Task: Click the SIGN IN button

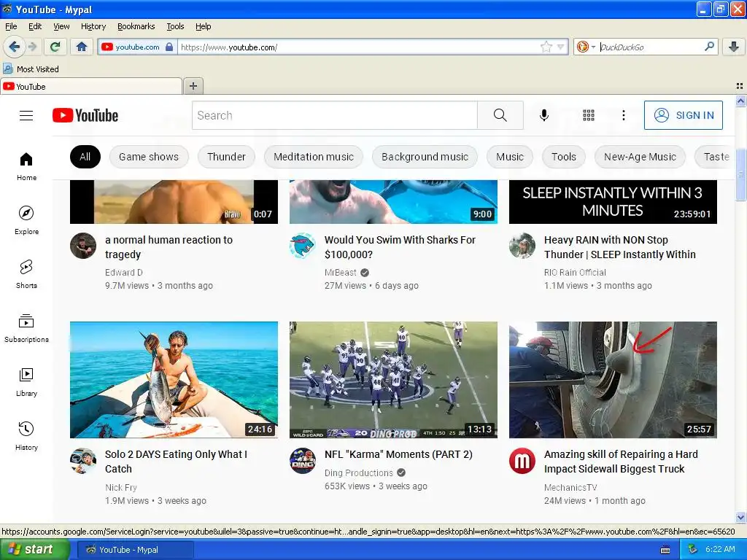Action: (683, 115)
